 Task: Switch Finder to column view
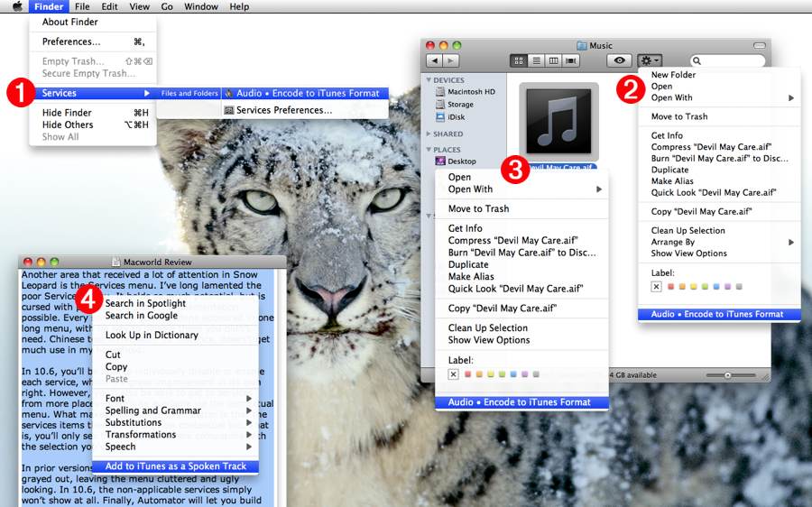pyautogui.click(x=552, y=60)
